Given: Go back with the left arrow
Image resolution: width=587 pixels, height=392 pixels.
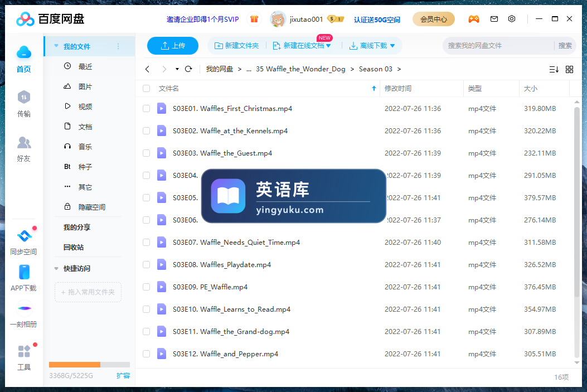Looking at the screenshot, I should click(x=148, y=69).
